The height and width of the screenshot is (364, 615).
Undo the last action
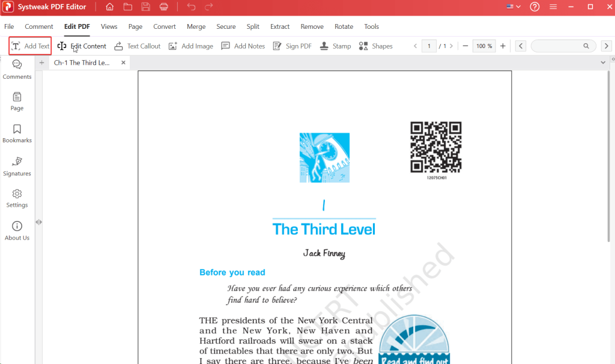(x=191, y=7)
